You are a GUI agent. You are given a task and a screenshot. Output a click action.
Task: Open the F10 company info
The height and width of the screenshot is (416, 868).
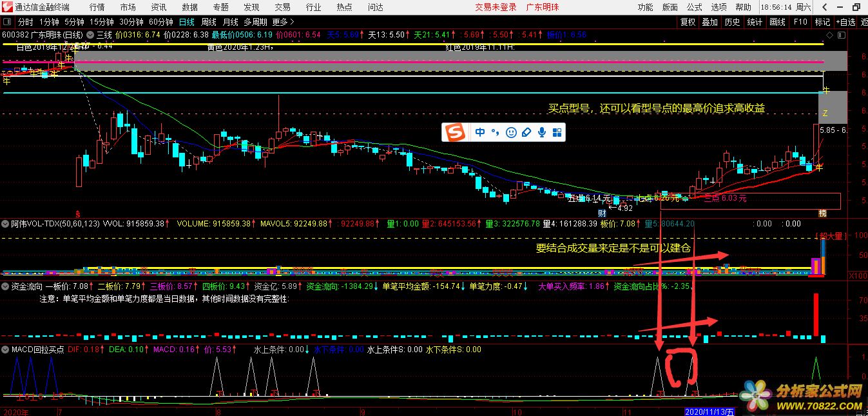point(800,22)
